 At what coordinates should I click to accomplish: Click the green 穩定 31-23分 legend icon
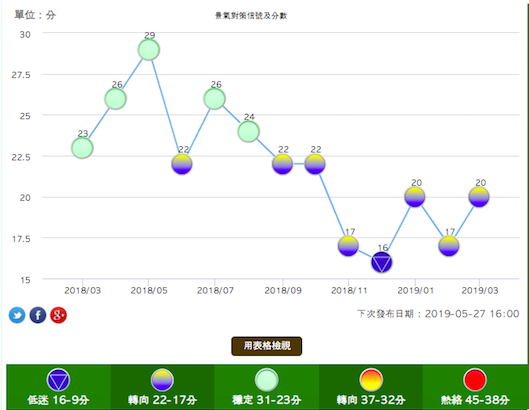point(267,380)
